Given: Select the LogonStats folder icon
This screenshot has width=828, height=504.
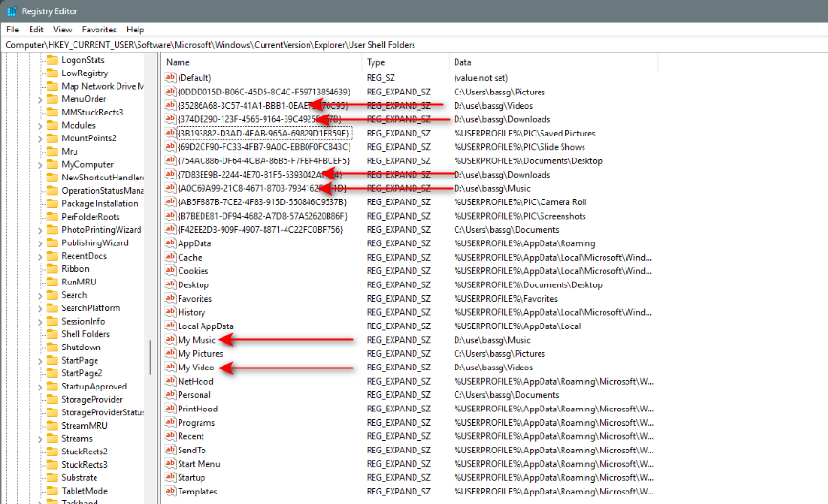Looking at the screenshot, I should point(53,59).
